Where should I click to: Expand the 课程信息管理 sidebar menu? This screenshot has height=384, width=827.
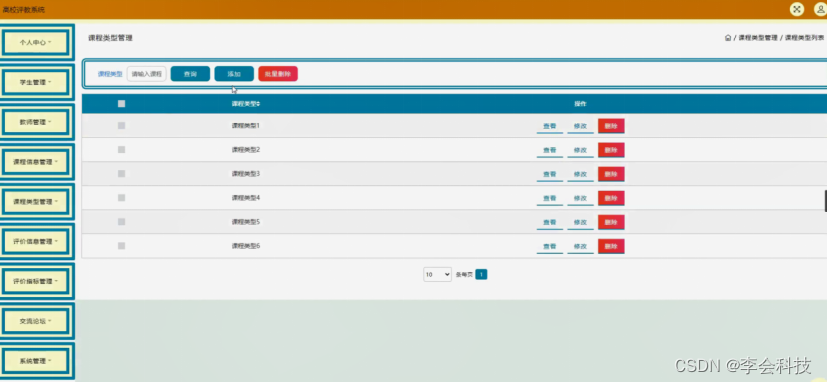(x=36, y=162)
